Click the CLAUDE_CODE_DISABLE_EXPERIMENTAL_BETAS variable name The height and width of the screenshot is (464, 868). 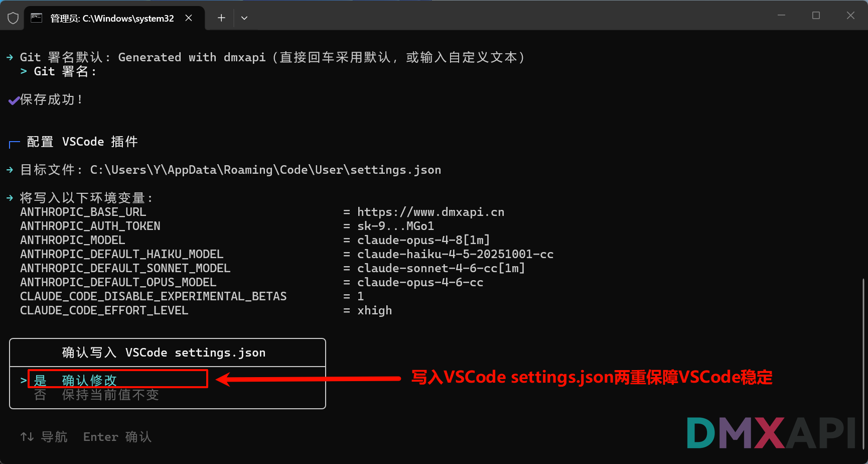(x=153, y=296)
